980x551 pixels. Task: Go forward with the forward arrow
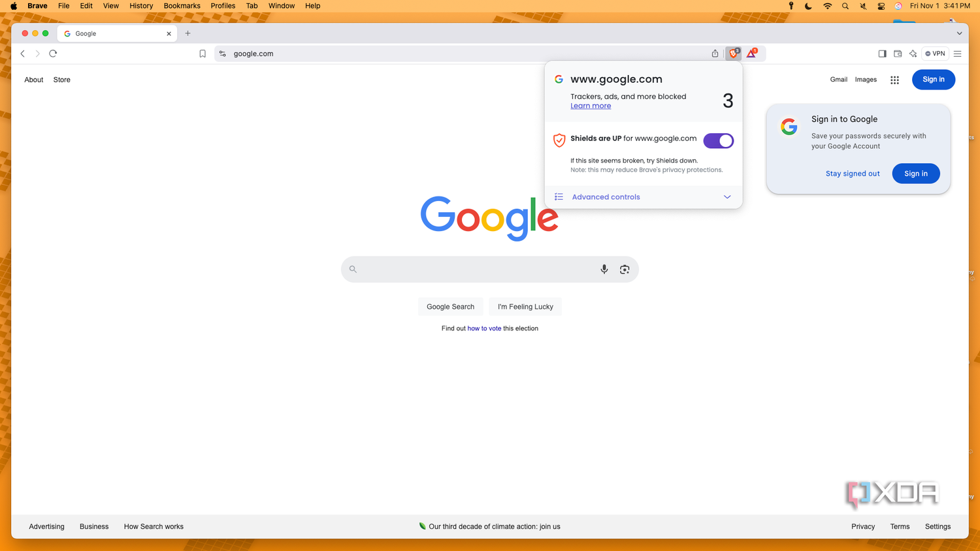pyautogui.click(x=37, y=54)
